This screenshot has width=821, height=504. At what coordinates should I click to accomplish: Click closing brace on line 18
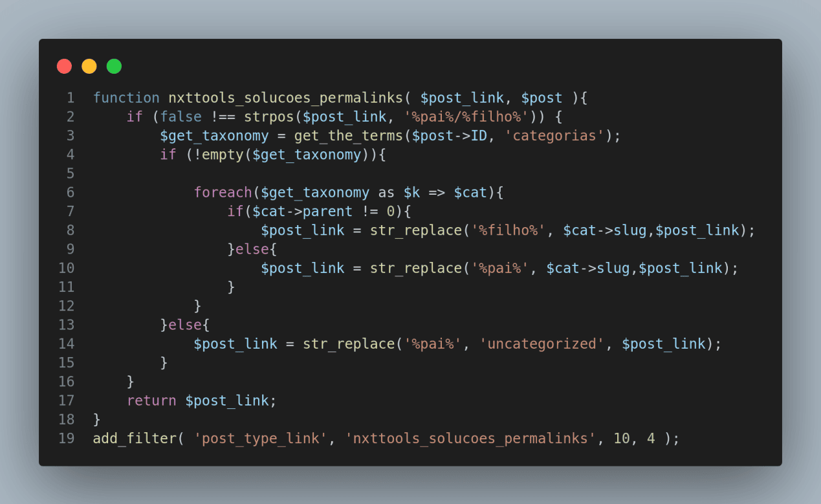(x=97, y=419)
